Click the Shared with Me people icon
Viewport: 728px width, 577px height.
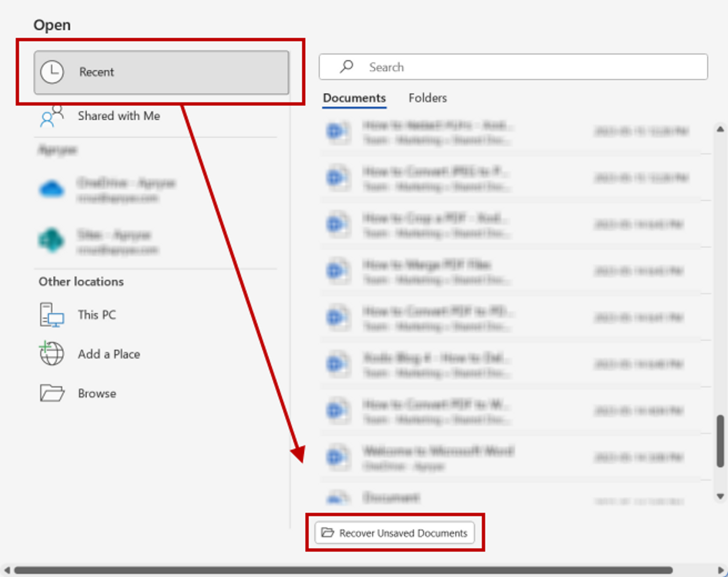pos(52,116)
